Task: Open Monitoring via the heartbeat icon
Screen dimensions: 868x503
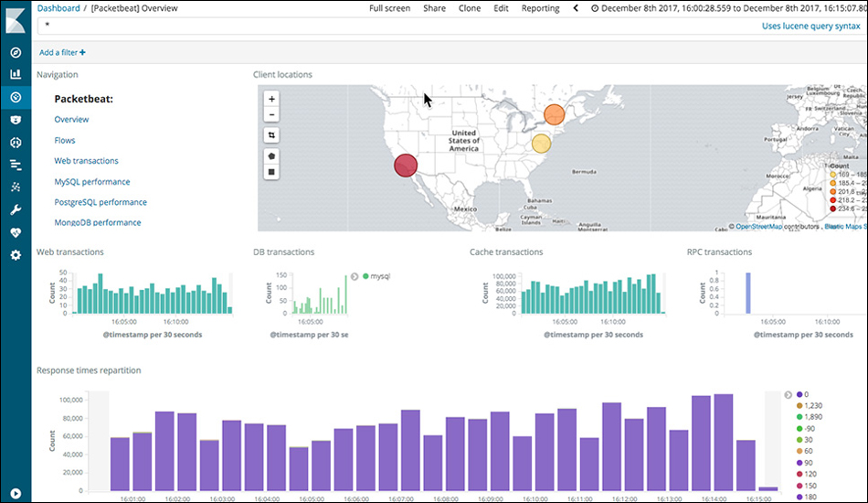Action: (16, 232)
